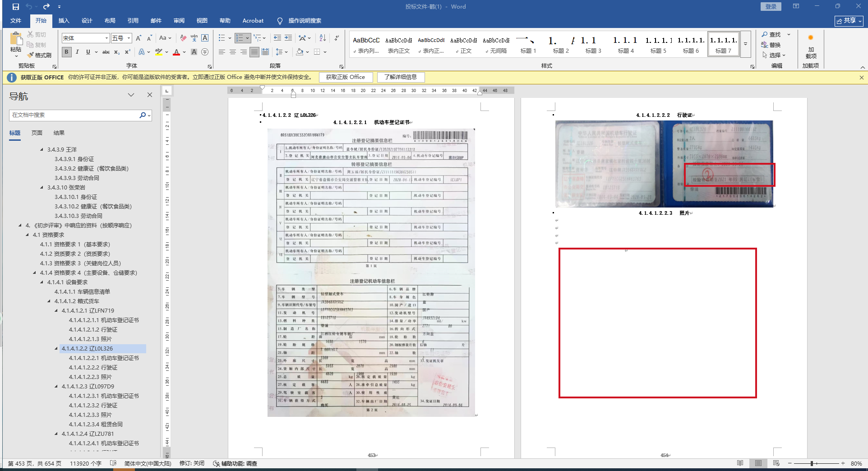
Task: Click the save icon in title bar
Action: coord(16,7)
